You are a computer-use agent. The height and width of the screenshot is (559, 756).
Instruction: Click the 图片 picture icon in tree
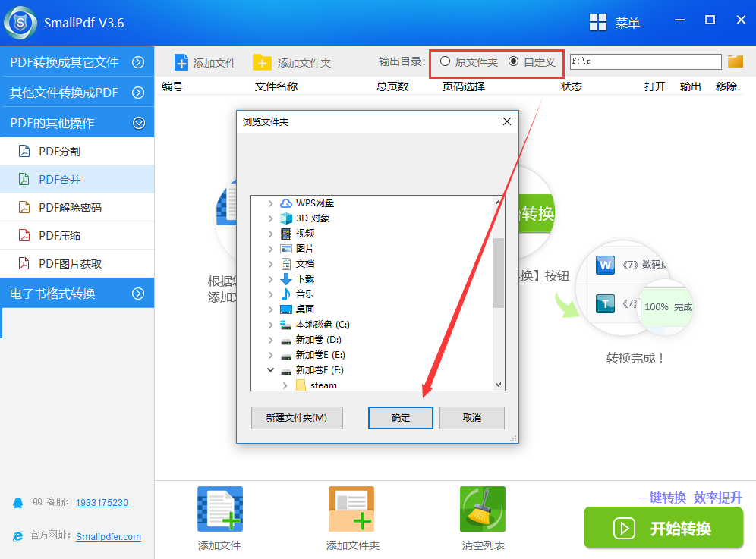286,249
